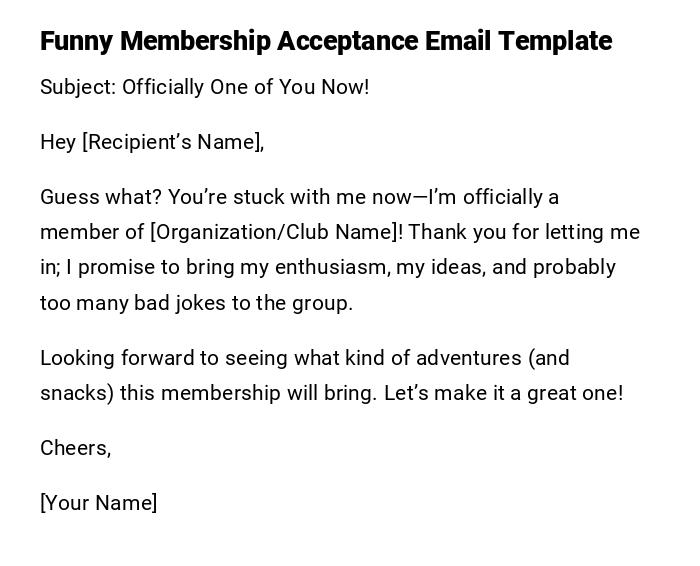Click the [Your Name] placeholder

point(98,503)
